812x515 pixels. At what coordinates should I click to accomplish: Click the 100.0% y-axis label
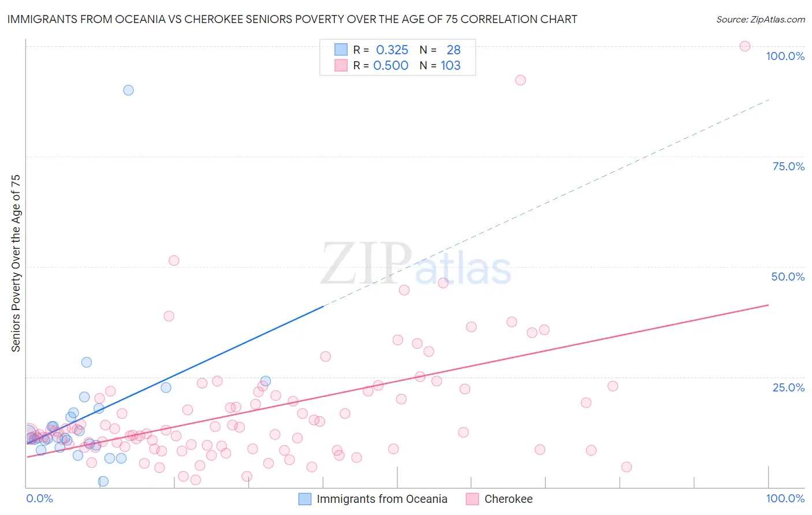click(785, 56)
